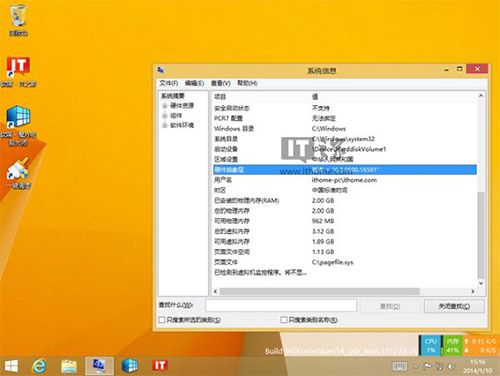500x376 pixels.
Task: Select 硬件资源 tree label
Action: click(x=182, y=106)
